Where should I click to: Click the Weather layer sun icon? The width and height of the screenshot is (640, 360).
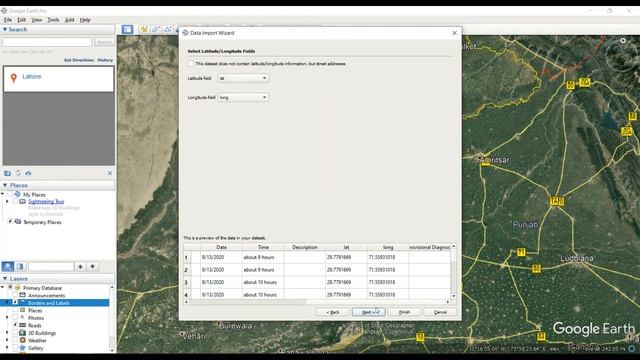point(22,340)
